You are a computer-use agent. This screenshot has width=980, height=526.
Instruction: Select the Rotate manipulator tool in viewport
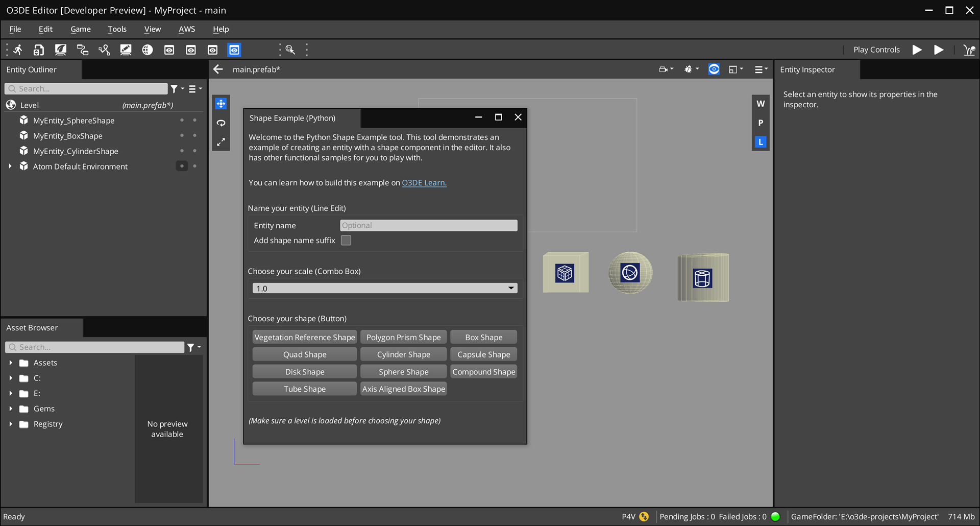[220, 123]
